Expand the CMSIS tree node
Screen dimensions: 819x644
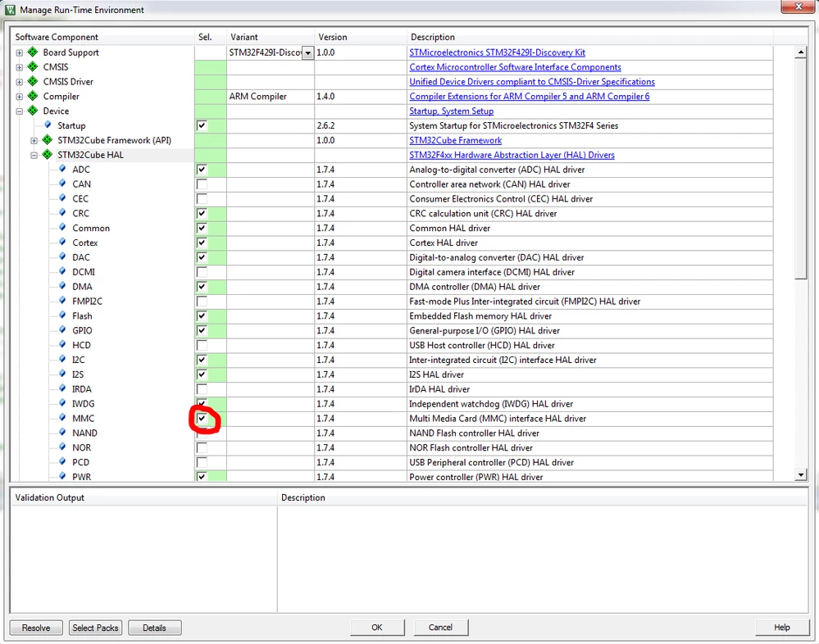[x=20, y=67]
